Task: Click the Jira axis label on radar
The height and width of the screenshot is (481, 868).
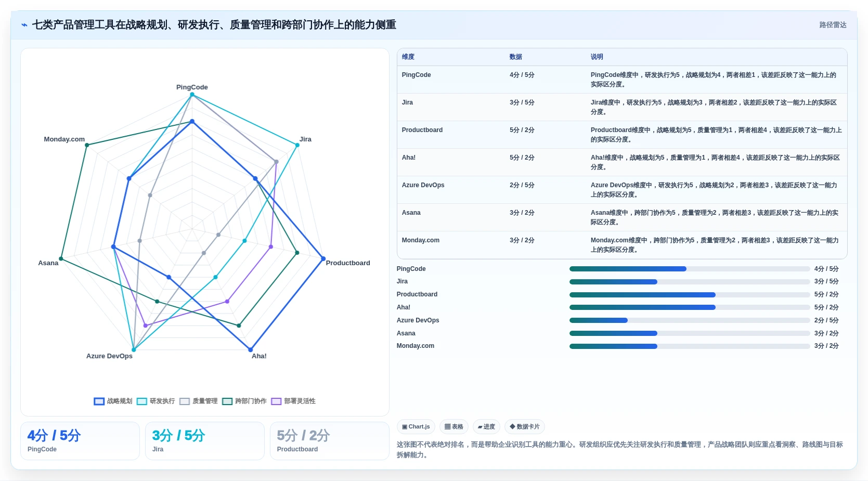Action: (x=305, y=139)
